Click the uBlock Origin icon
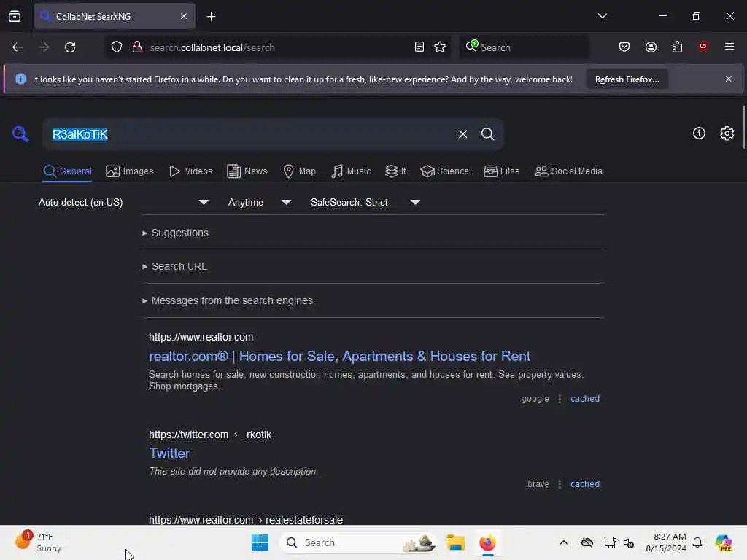 703,47
